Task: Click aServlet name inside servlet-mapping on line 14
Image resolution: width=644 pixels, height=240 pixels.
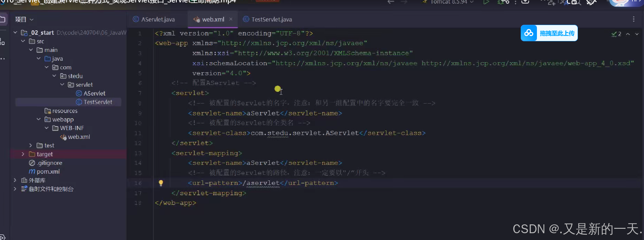Action: coord(263,163)
